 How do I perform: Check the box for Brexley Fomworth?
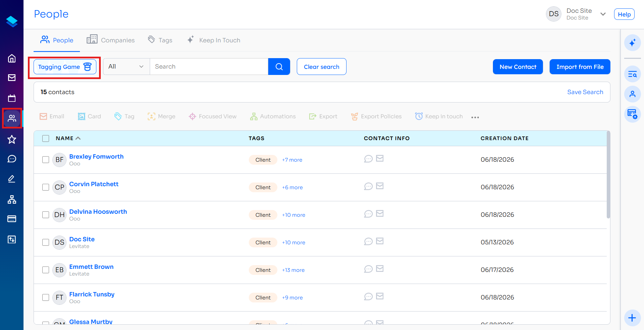pyautogui.click(x=46, y=160)
